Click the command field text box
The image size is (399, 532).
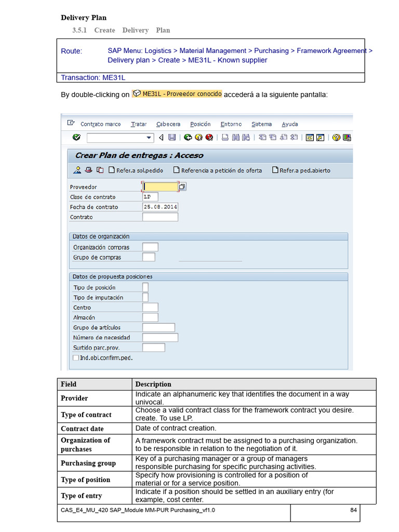pos(116,138)
